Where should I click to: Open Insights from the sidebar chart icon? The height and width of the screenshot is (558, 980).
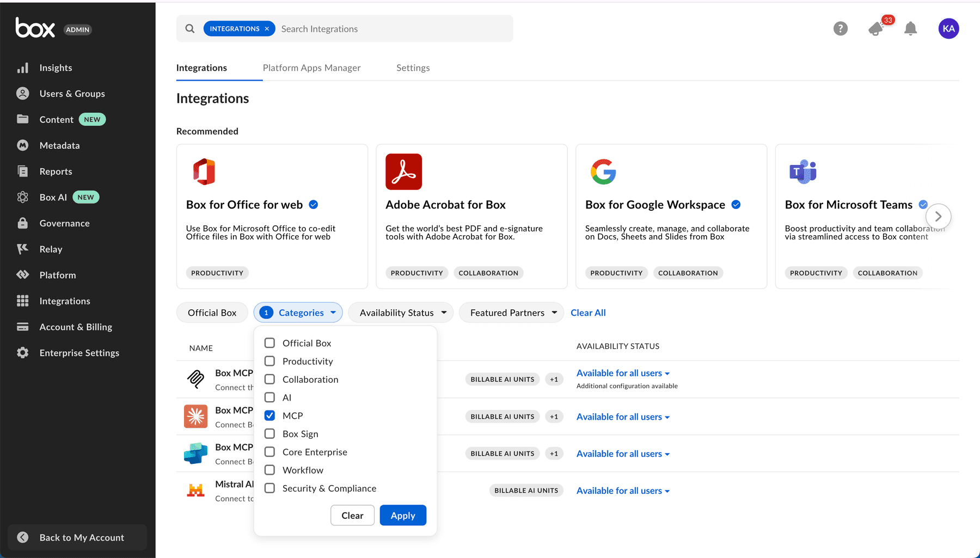tap(23, 68)
